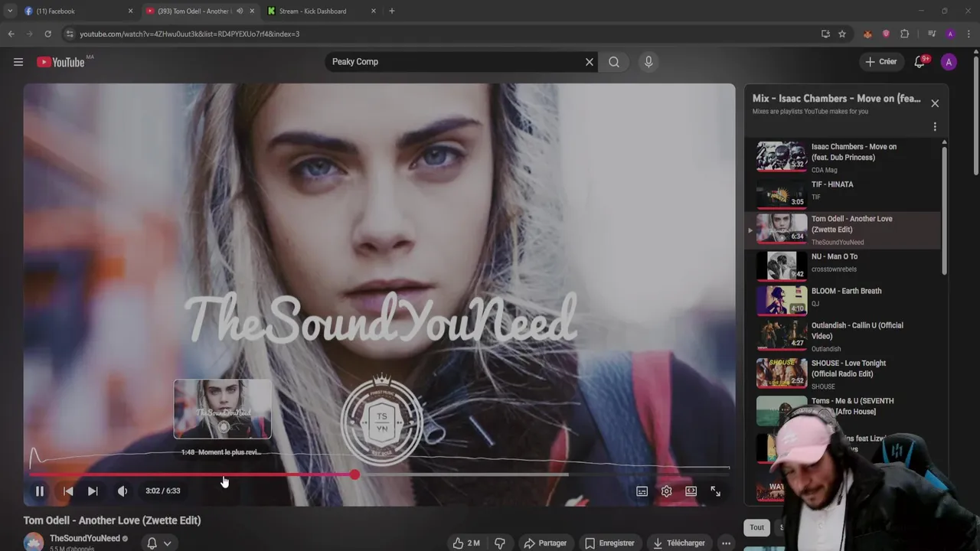Open YouTube notifications bell

point(920,62)
